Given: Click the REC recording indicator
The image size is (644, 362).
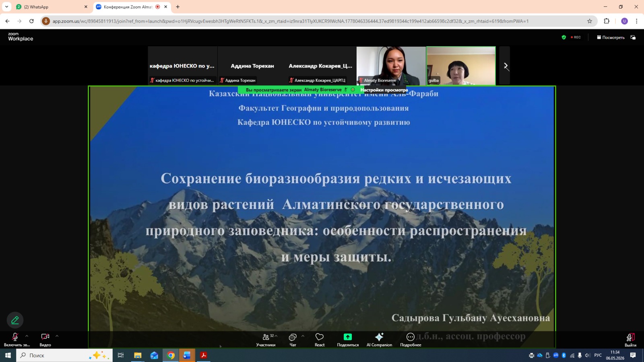Looking at the screenshot, I should (x=576, y=37).
